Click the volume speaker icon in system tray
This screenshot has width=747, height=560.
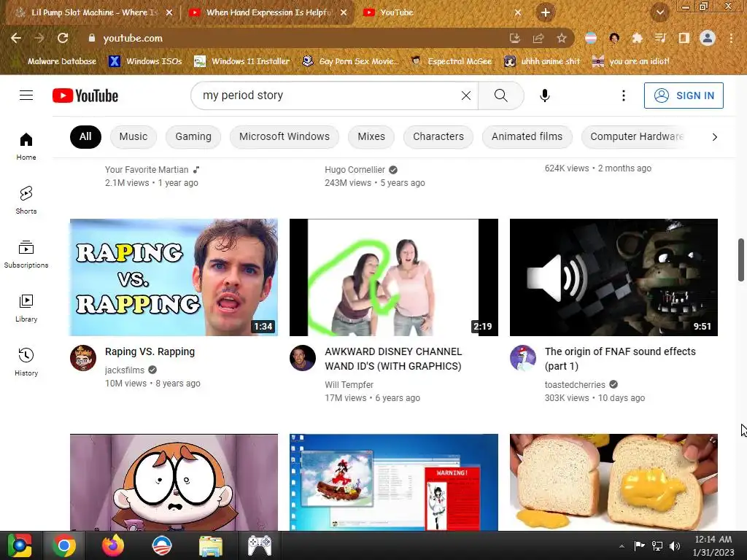[675, 545]
